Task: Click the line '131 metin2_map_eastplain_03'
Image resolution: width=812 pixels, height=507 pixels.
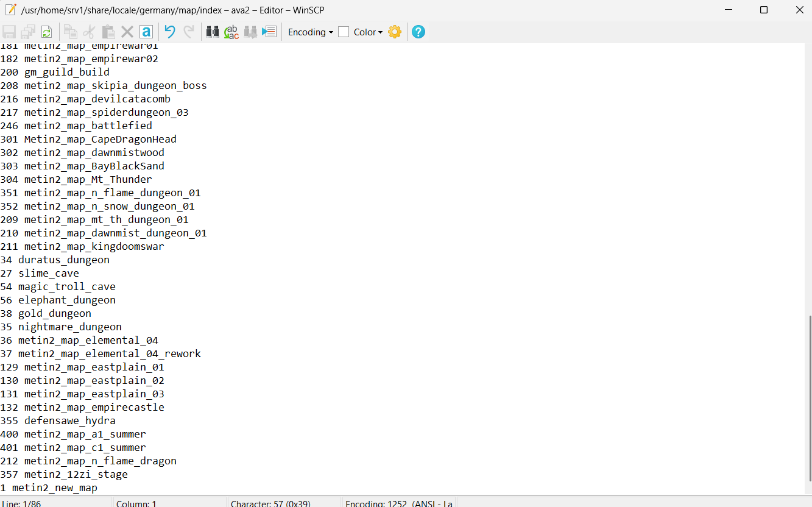Action: tap(82, 394)
